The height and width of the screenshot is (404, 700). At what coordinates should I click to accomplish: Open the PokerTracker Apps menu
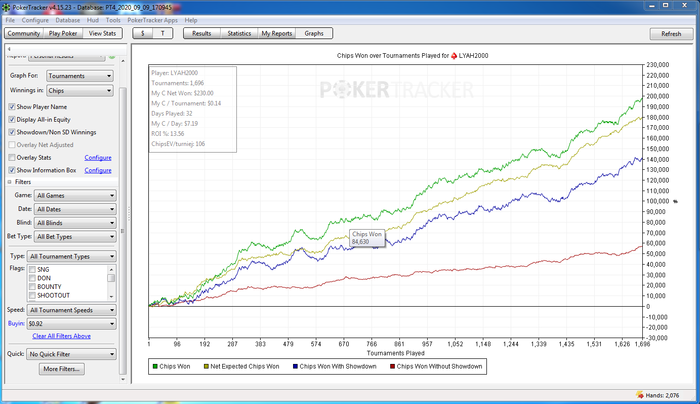(152, 21)
